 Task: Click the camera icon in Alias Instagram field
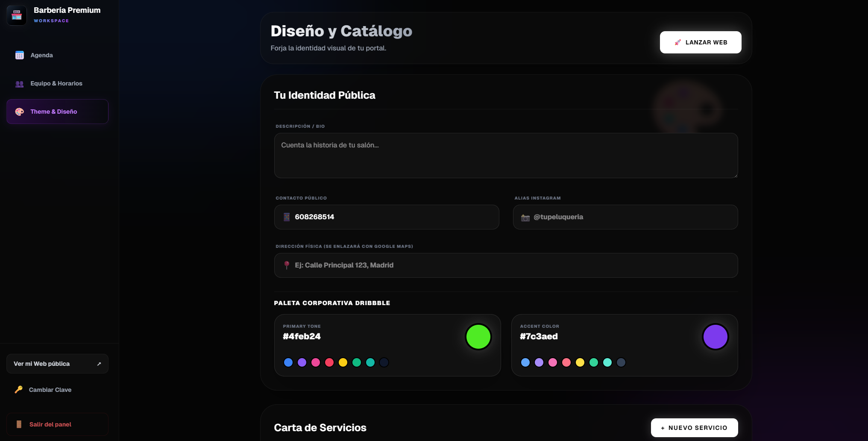526,217
